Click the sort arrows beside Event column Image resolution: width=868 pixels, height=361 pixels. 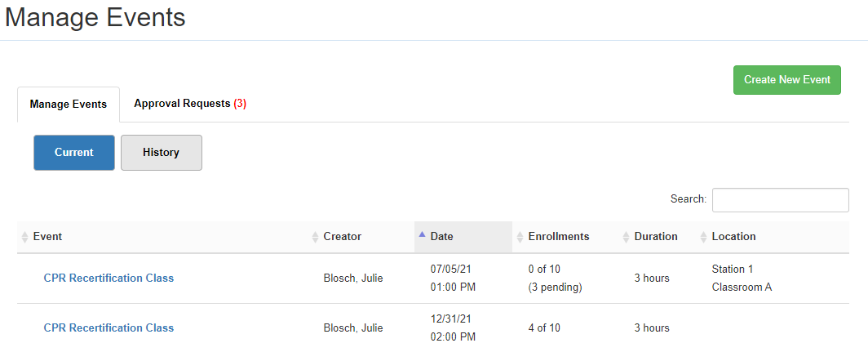(x=24, y=237)
